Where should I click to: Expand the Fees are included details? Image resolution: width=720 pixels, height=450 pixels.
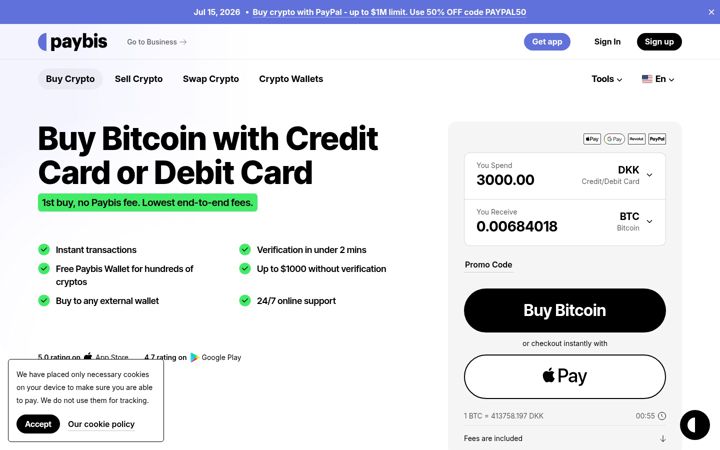[x=565, y=439]
